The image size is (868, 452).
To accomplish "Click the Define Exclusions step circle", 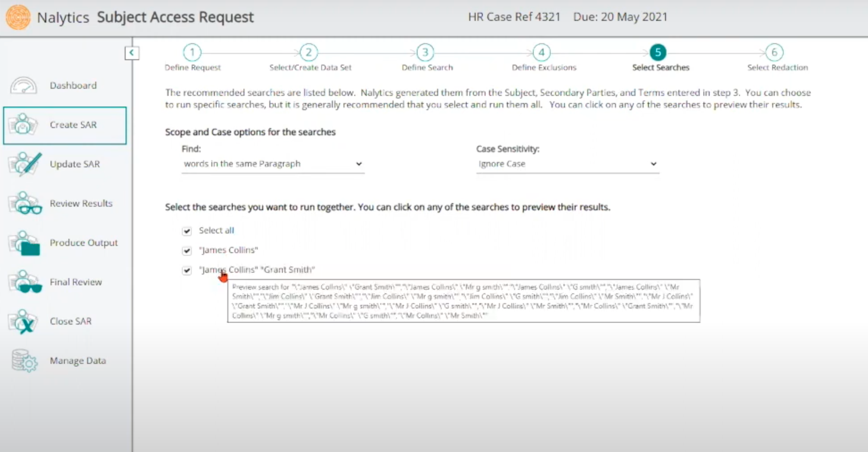I will 541,52.
